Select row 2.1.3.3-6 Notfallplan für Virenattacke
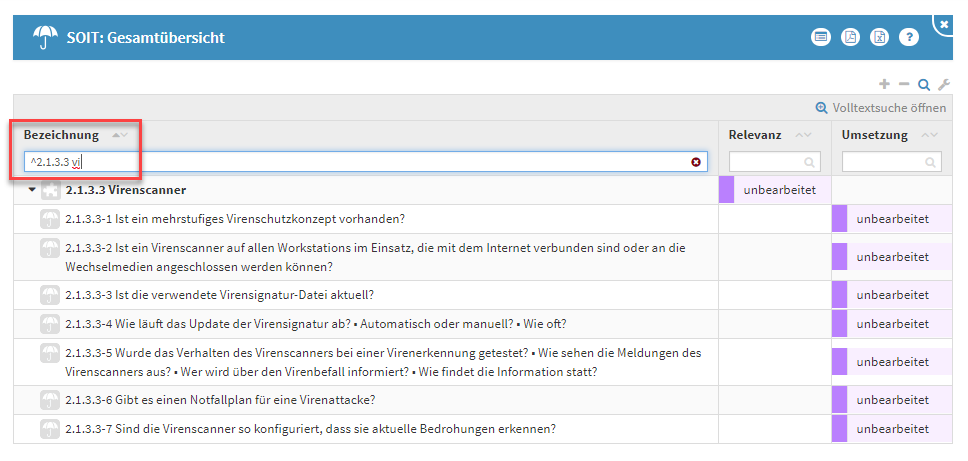968x461 pixels. (219, 400)
